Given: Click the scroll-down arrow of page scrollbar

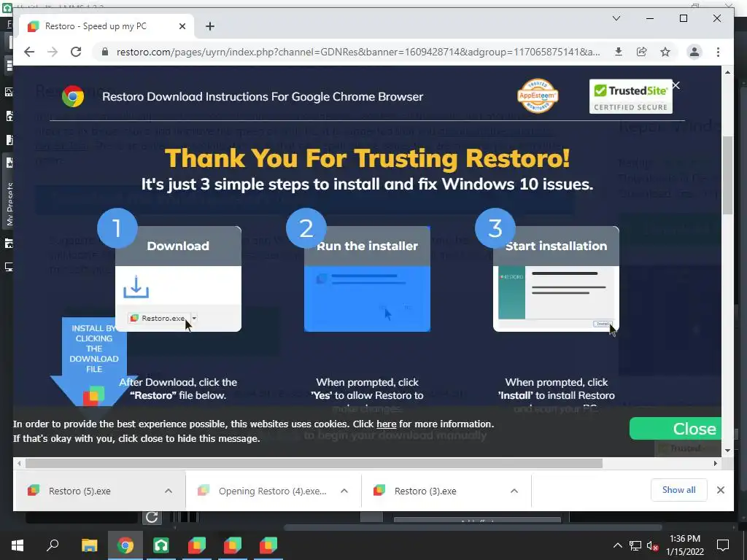Looking at the screenshot, I should [x=727, y=450].
